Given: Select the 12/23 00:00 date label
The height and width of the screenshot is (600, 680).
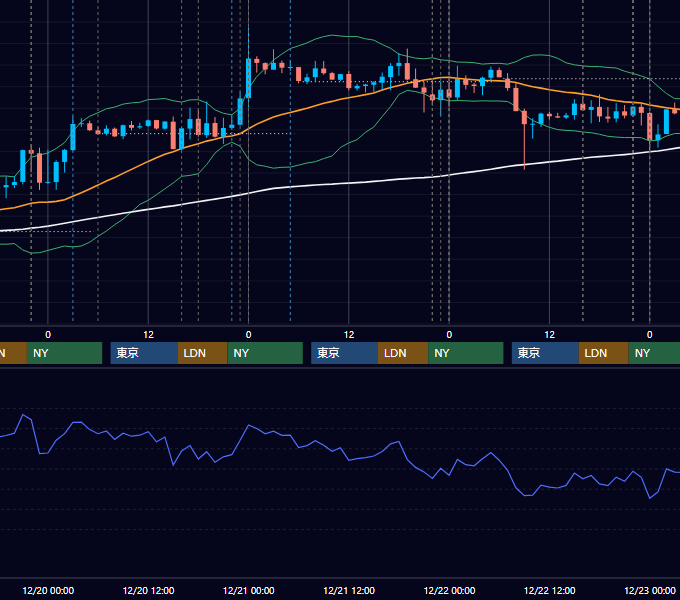Looking at the screenshot, I should pos(650,590).
